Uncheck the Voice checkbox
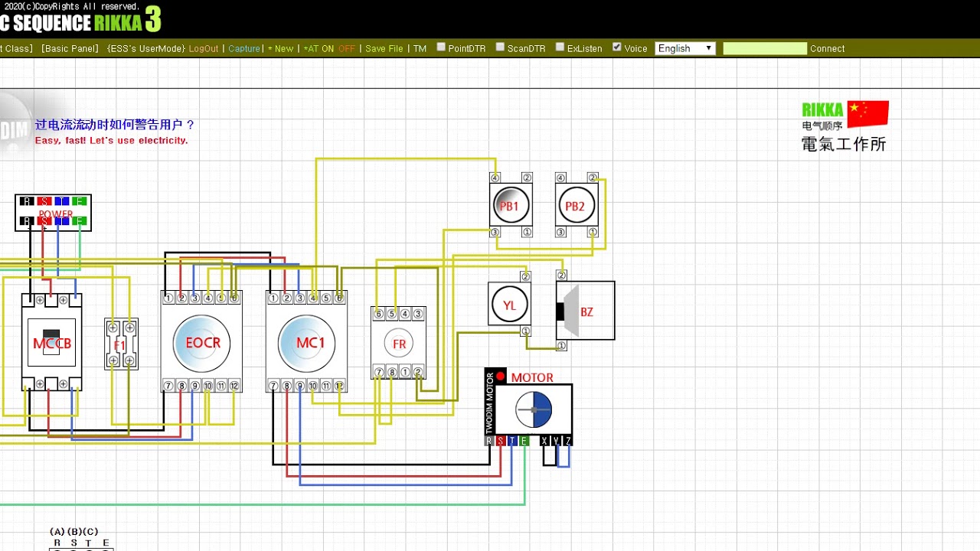Screen dimensions: 980x551 (617, 47)
